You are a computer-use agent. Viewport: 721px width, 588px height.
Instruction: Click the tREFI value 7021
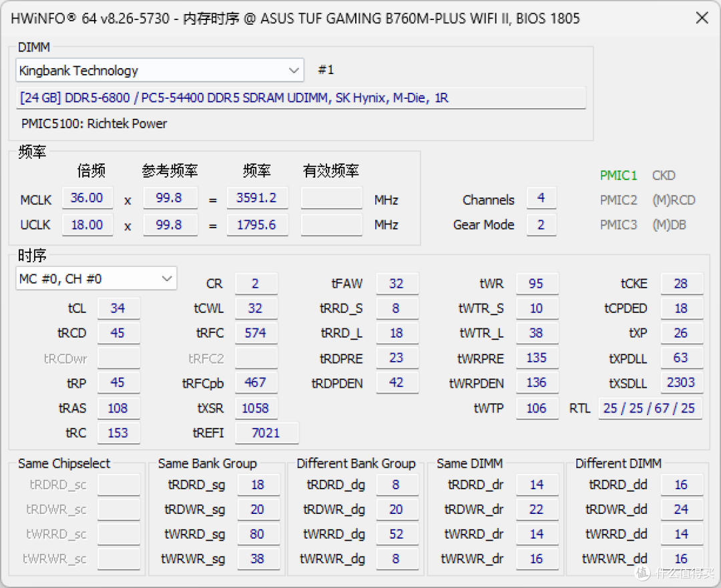click(x=266, y=433)
